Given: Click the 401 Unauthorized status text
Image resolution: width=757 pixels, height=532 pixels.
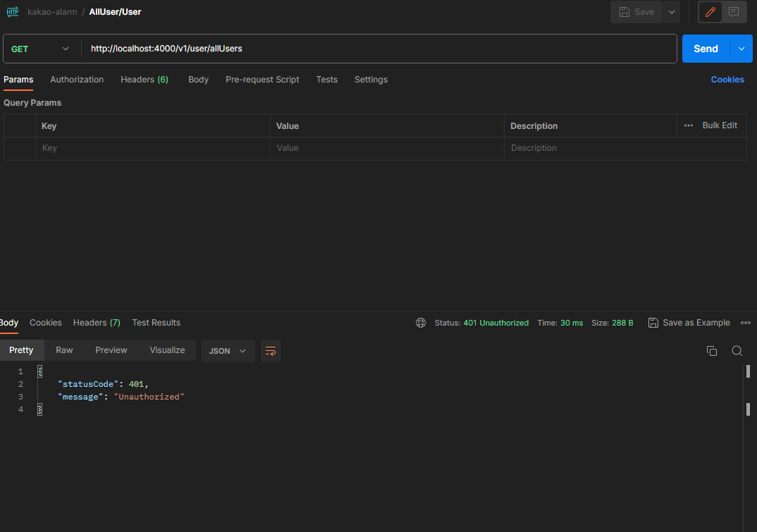Looking at the screenshot, I should point(496,323).
